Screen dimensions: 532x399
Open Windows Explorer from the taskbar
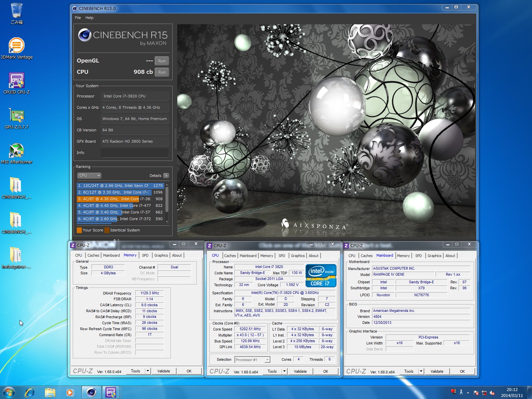(x=50, y=393)
